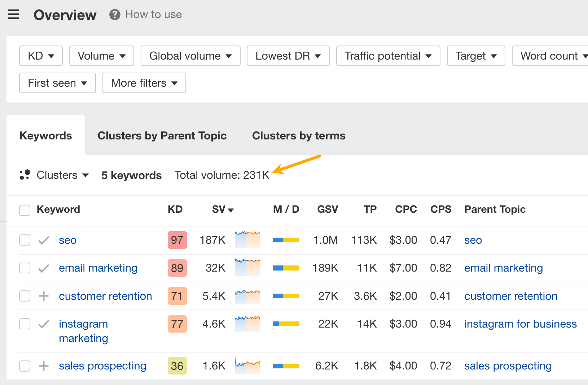The width and height of the screenshot is (588, 385).
Task: Check the checkbox for the seo row
Action: click(x=25, y=240)
